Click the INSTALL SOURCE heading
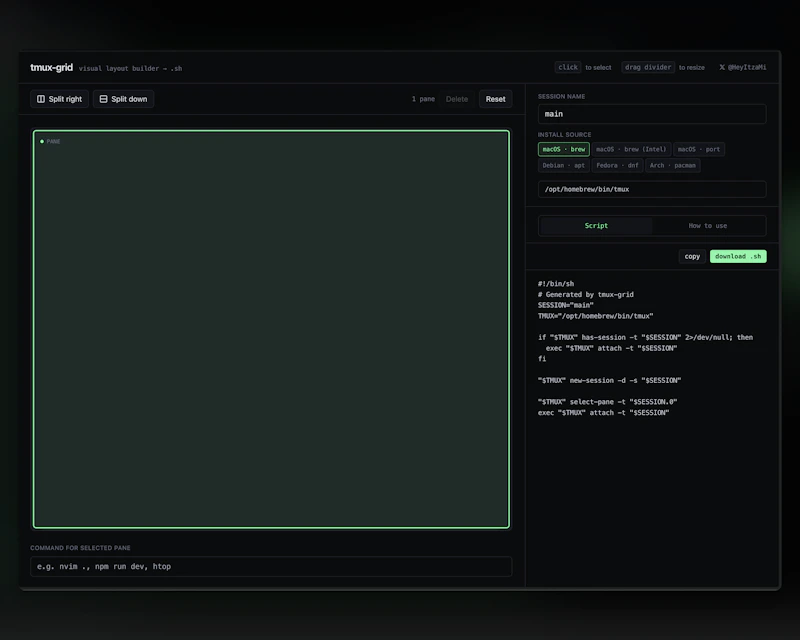The height and width of the screenshot is (640, 800). pos(564,135)
